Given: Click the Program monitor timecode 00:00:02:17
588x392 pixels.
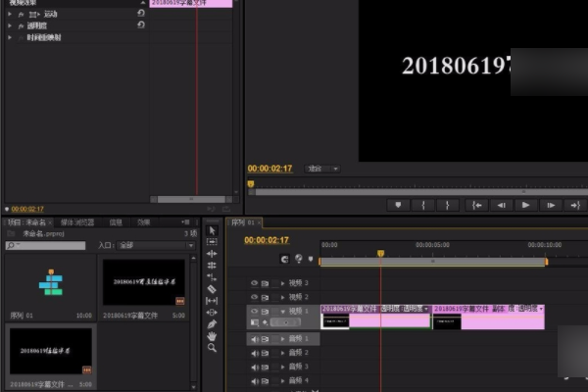Looking at the screenshot, I should pyautogui.click(x=269, y=169).
